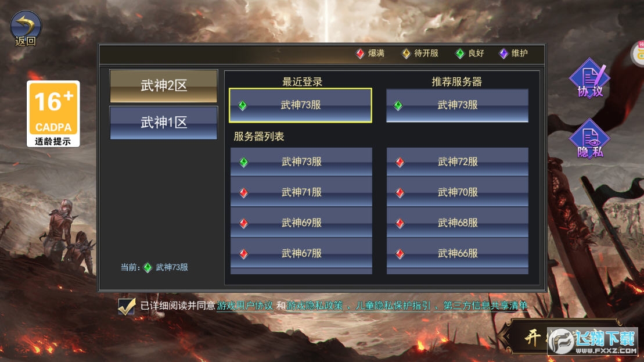Open the 游戏隐私政策 link
Viewport: 644px width, 362px height.
click(315, 306)
